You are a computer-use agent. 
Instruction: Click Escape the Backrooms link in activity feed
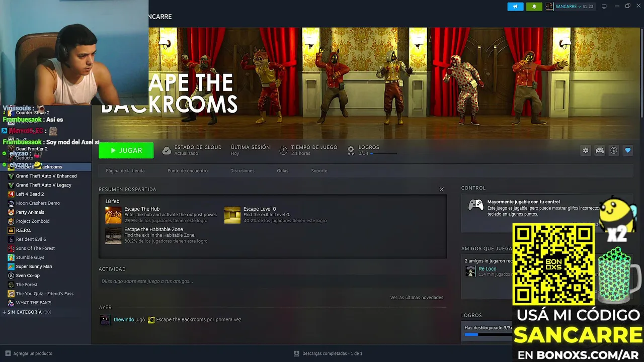[181, 320]
